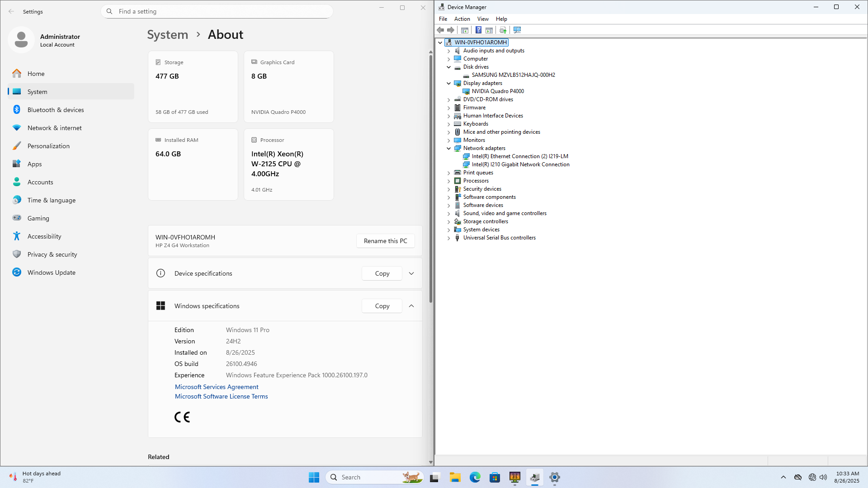Click Rename this PC button

coord(385,241)
